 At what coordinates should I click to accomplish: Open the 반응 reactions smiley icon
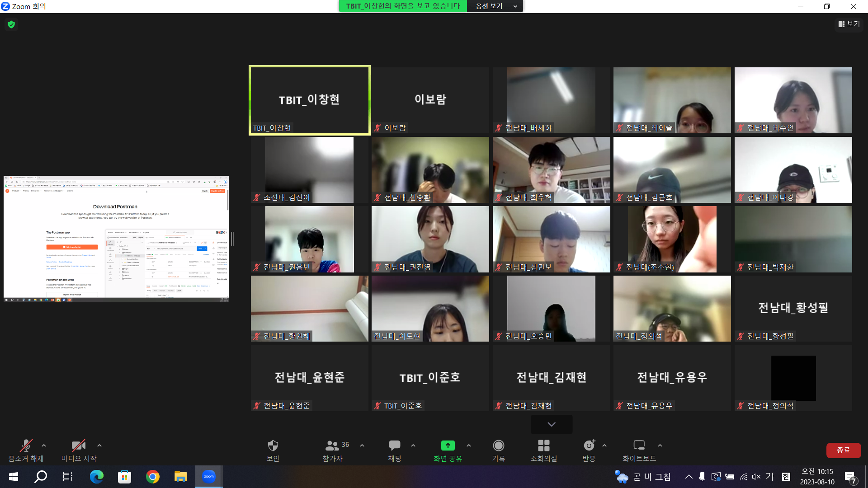click(589, 446)
